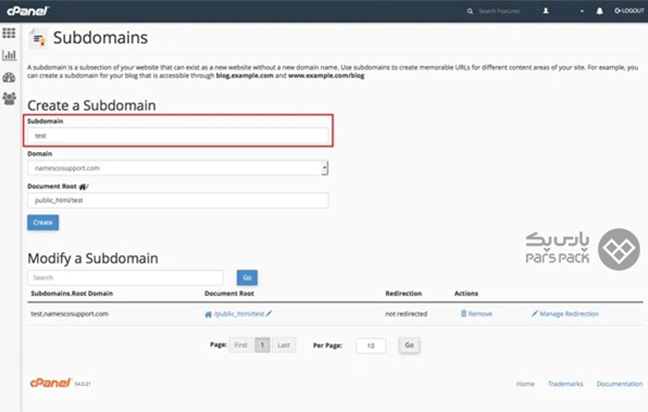Open the home grid icon in the sidebar
Screen dimensions: 648x412
9,33
